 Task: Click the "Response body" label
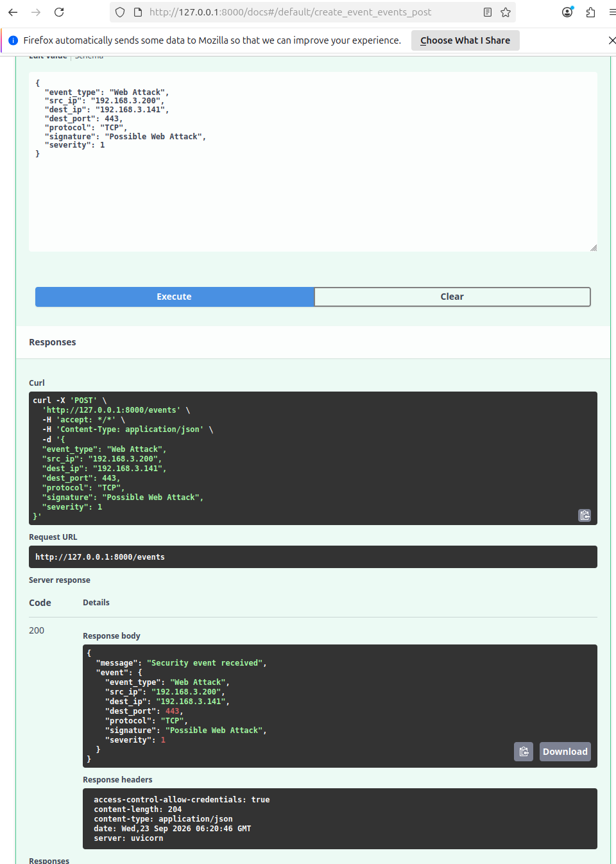pos(112,636)
